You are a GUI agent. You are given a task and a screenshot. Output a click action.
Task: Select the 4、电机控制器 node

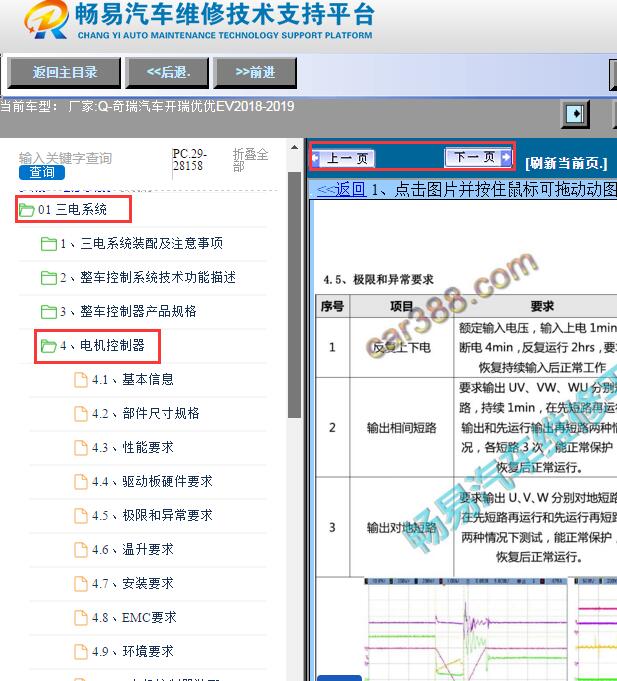click(x=102, y=346)
